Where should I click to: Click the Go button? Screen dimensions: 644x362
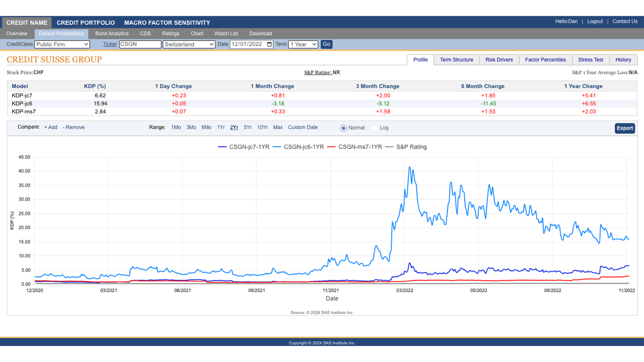[x=326, y=44]
